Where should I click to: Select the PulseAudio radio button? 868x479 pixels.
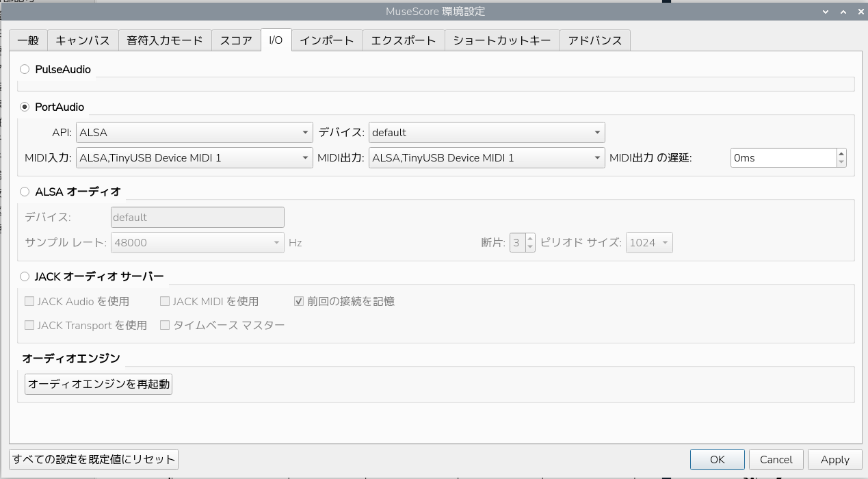pos(25,69)
